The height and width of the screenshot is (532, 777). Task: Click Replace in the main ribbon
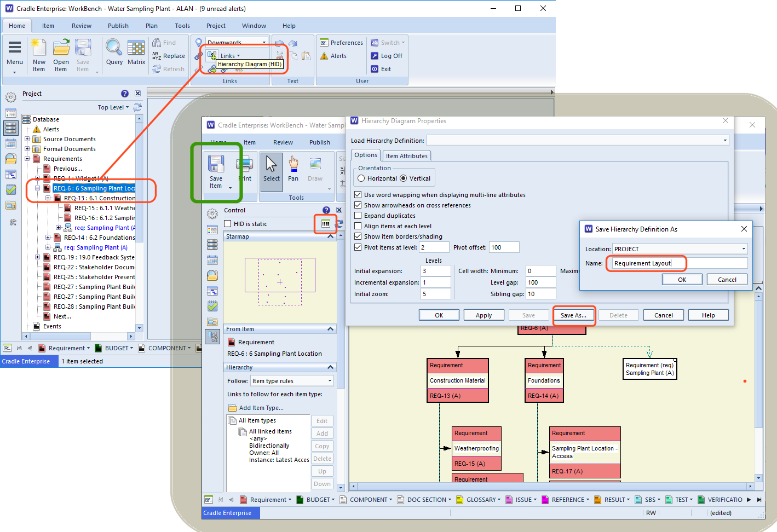click(169, 56)
